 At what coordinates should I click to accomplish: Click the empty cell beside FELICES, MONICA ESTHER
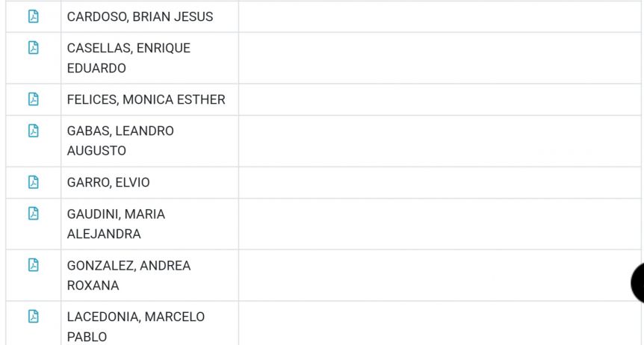[x=440, y=99]
